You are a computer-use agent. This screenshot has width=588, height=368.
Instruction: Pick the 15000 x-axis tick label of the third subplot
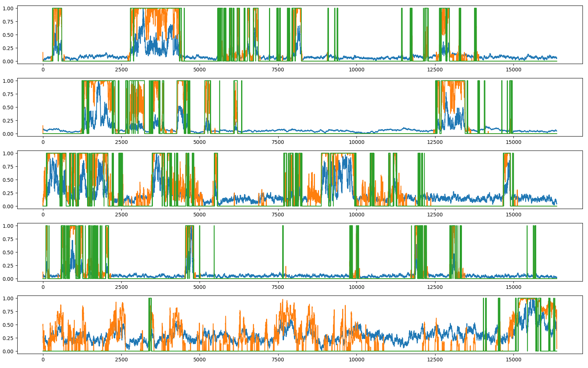513,215
